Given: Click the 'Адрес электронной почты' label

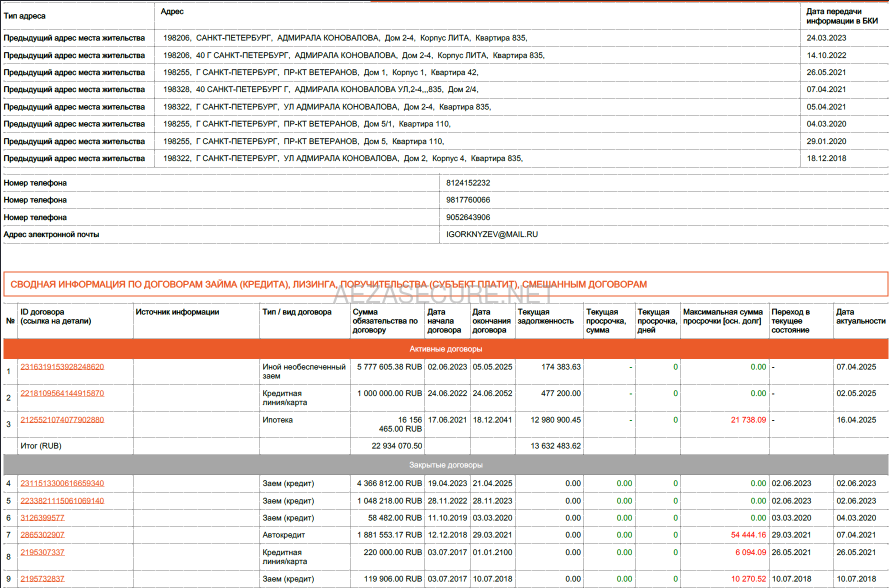Looking at the screenshot, I should tap(51, 234).
